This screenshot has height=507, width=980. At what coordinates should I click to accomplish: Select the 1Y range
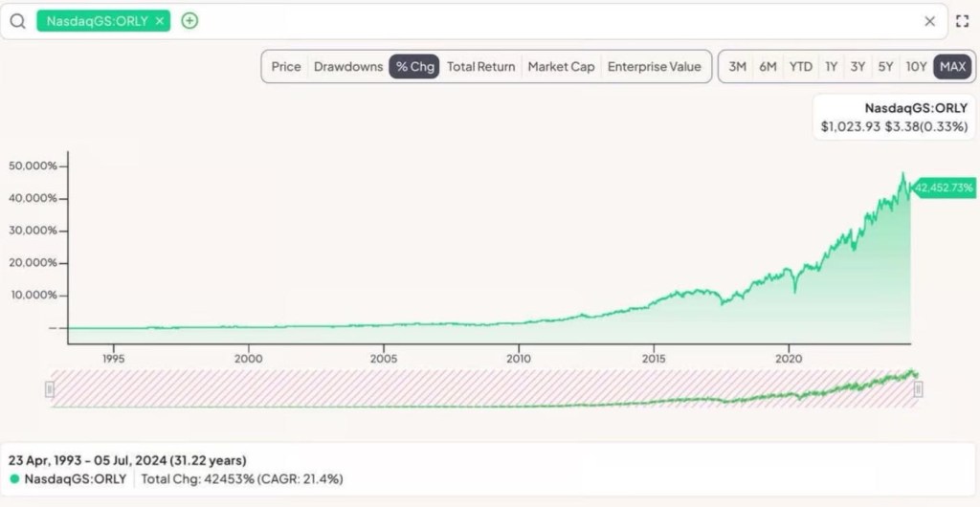[x=831, y=67]
